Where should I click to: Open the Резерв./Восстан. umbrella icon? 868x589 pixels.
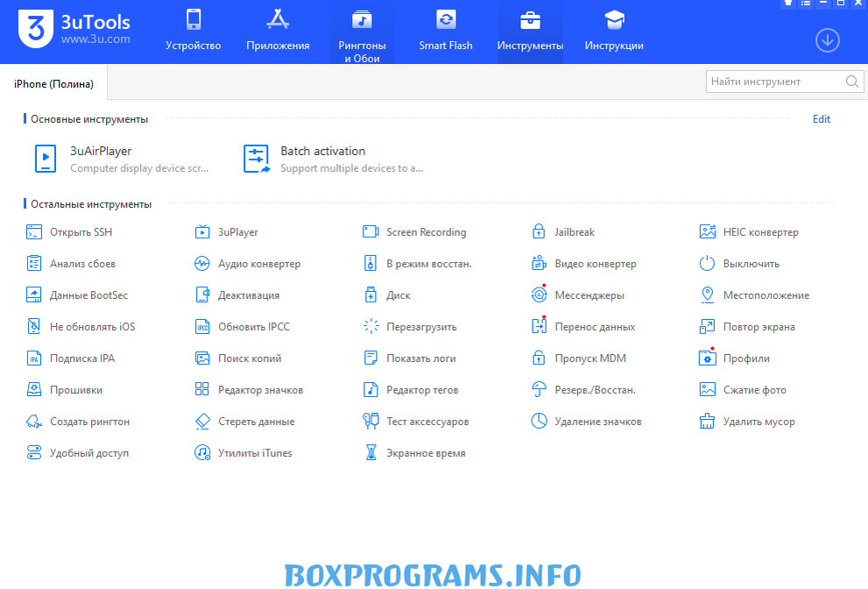(x=539, y=390)
